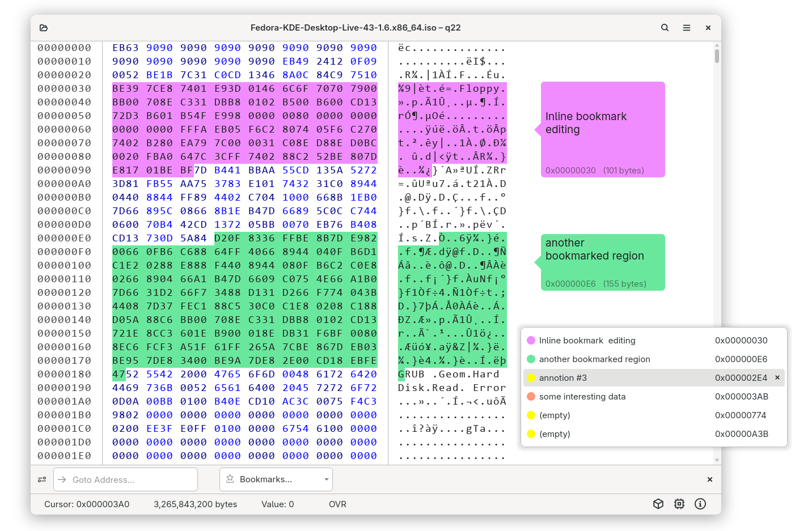This screenshot has height=531, width=812.
Task: Open the Bookmarks dropdown
Action: click(x=276, y=479)
